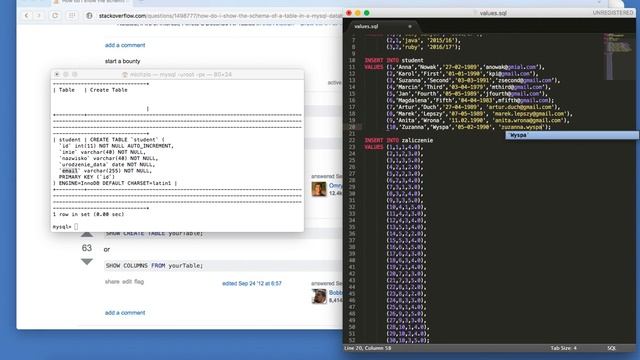Open the browser apps grid button

click(72, 16)
